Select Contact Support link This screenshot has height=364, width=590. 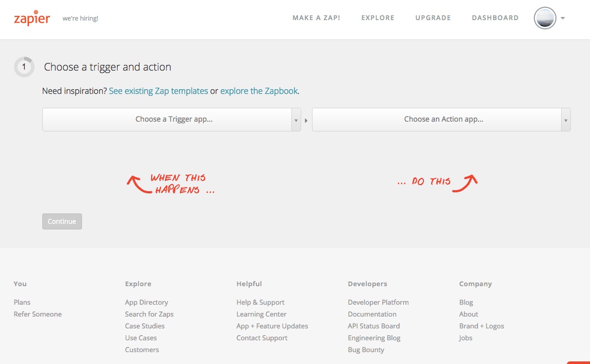click(x=261, y=338)
